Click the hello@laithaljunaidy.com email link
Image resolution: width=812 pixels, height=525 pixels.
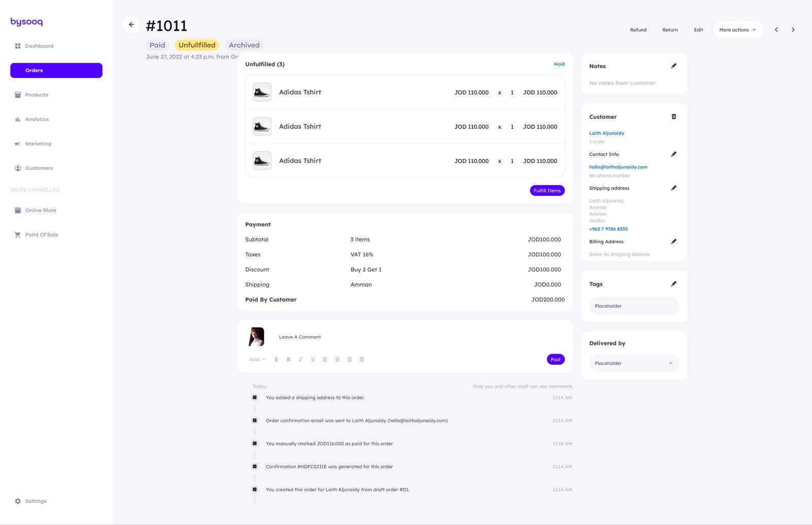point(618,167)
